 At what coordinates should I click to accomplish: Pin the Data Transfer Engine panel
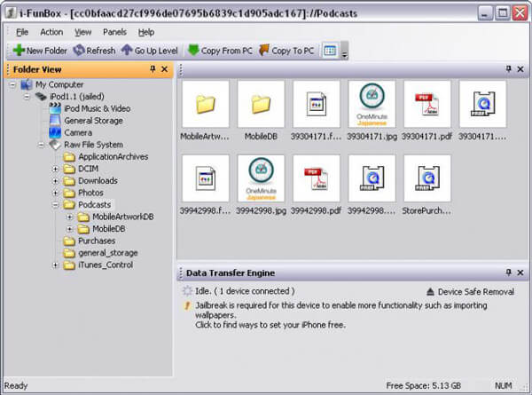point(508,273)
